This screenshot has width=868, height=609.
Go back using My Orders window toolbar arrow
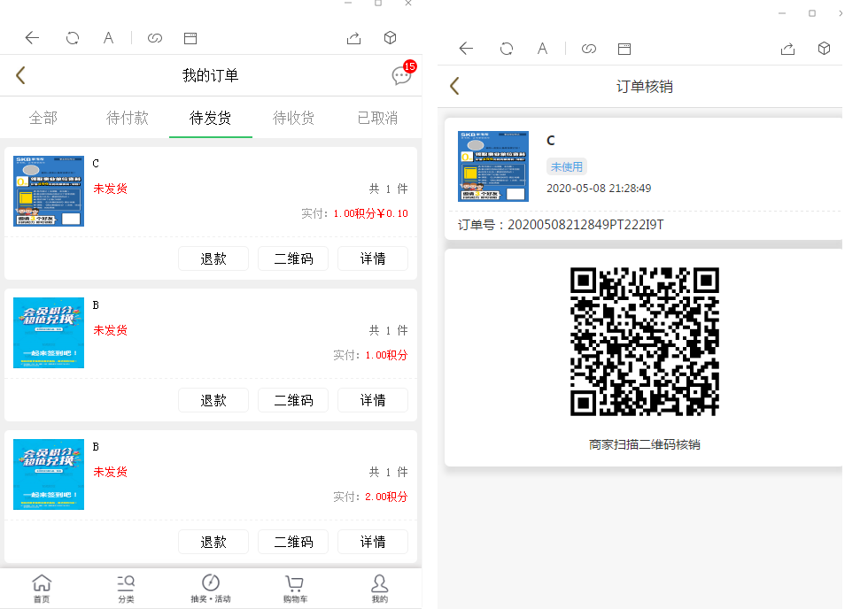(x=32, y=37)
